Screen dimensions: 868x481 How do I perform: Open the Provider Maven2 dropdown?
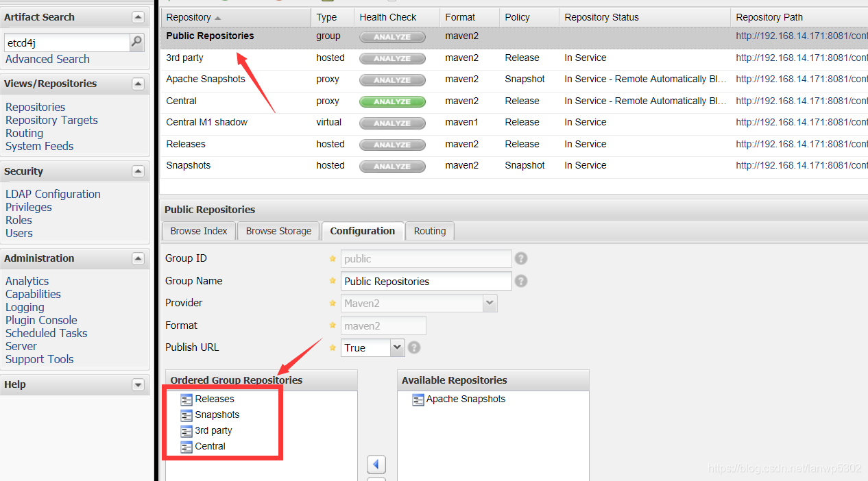490,303
